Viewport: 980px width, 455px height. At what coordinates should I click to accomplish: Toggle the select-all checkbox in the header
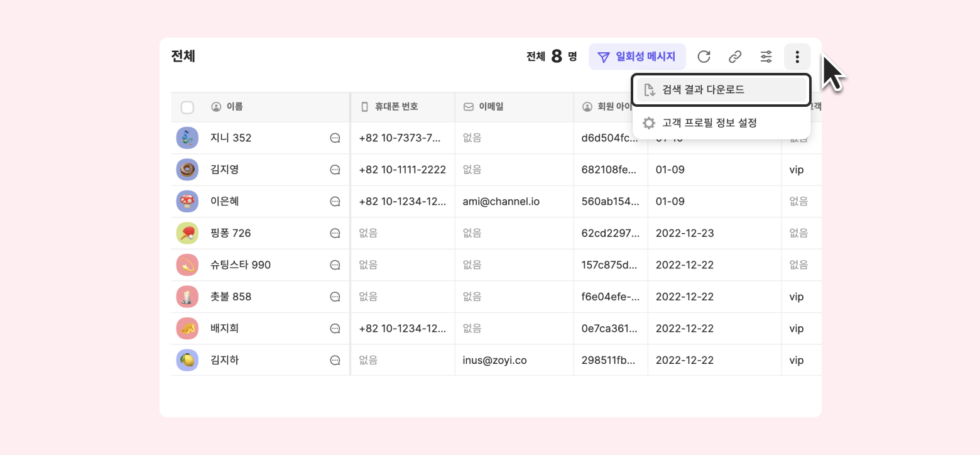187,107
